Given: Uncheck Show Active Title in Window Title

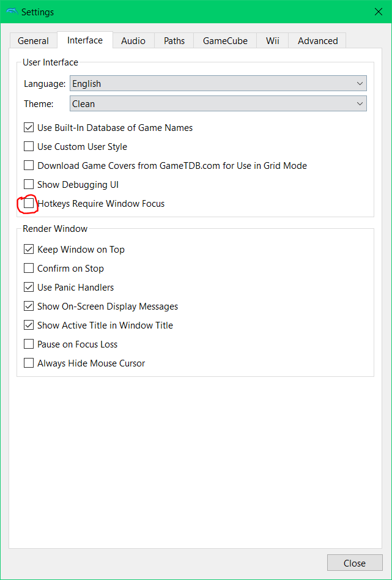Looking at the screenshot, I should pos(29,325).
